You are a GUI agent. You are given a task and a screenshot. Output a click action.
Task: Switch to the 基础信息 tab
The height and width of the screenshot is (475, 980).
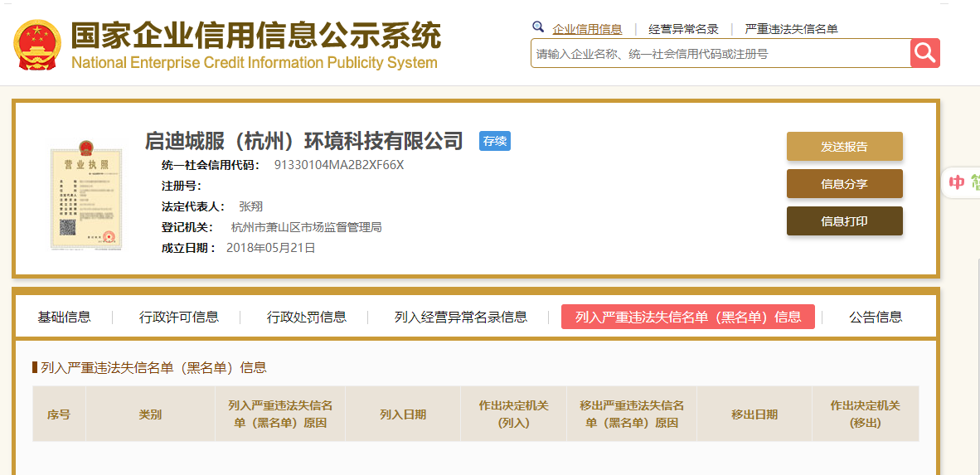(x=64, y=317)
